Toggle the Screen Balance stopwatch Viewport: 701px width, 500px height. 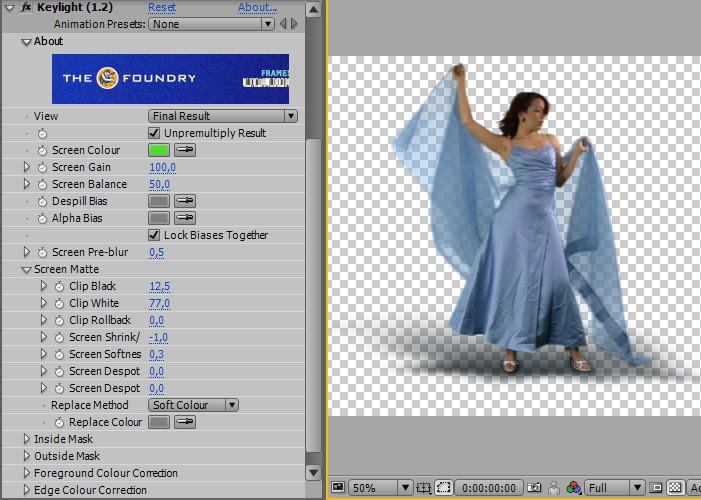tap(42, 184)
